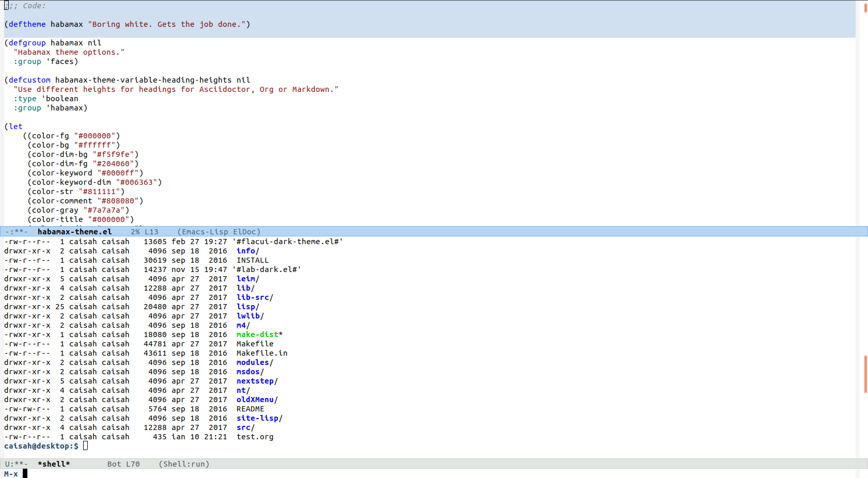Select the make-dist* executable entry
Image resolution: width=868 pixels, height=478 pixels.
[259, 334]
